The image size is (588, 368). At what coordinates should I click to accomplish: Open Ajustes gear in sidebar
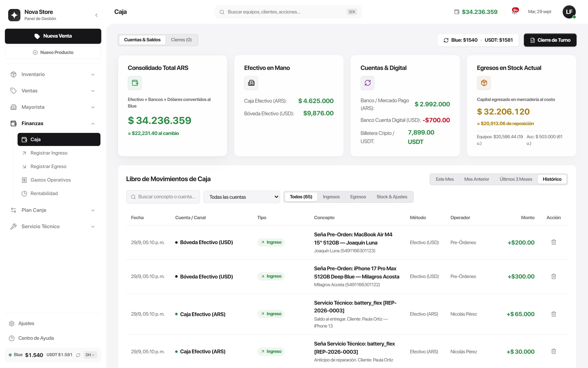coord(53,323)
